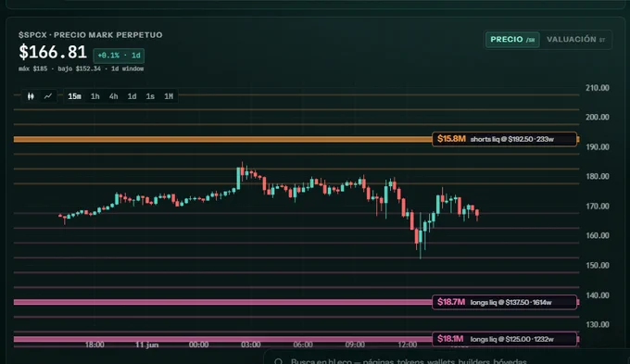The image size is (630, 364).
Task: Select the 1M timeframe
Action: [x=169, y=96]
